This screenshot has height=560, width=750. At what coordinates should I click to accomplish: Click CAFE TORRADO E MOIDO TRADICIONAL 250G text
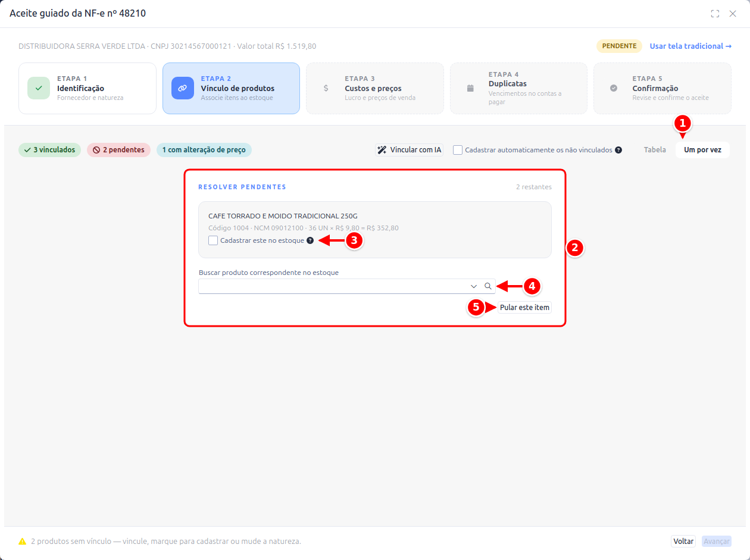point(283,216)
